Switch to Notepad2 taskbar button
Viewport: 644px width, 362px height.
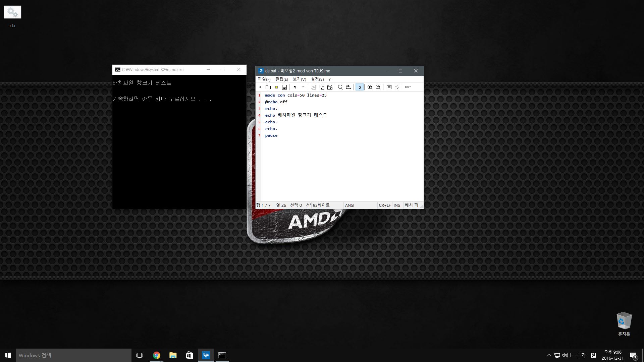206,355
